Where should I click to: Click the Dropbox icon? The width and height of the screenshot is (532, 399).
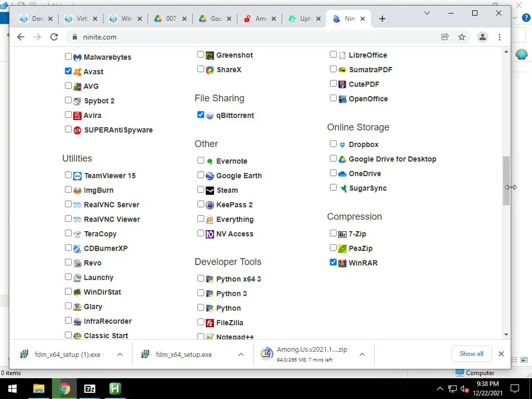pyautogui.click(x=342, y=145)
